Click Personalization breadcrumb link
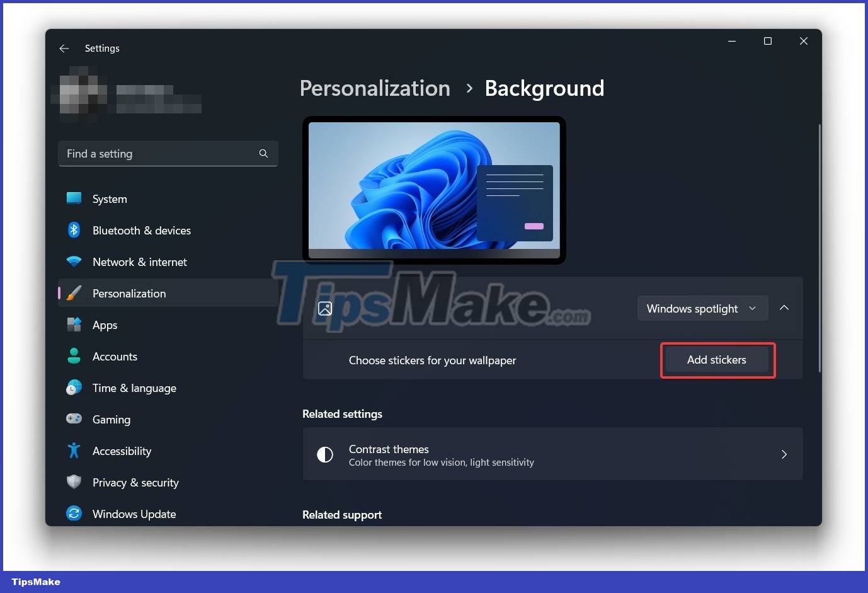The width and height of the screenshot is (868, 593). point(375,88)
